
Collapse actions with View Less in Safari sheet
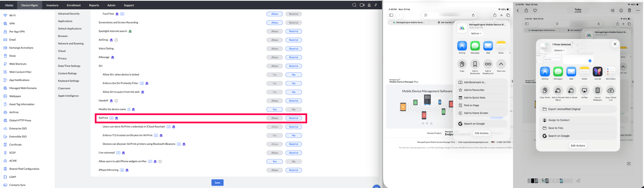pyautogui.click(x=501, y=64)
